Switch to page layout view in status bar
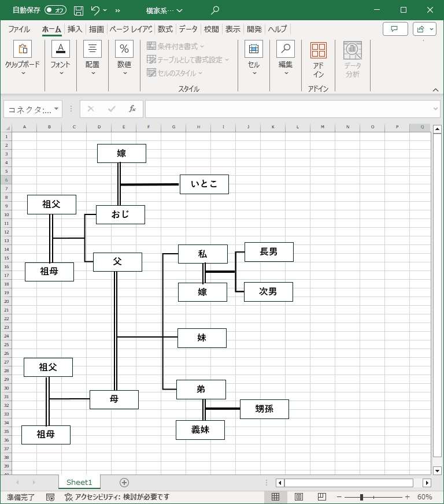The height and width of the screenshot is (504, 444). click(x=299, y=497)
